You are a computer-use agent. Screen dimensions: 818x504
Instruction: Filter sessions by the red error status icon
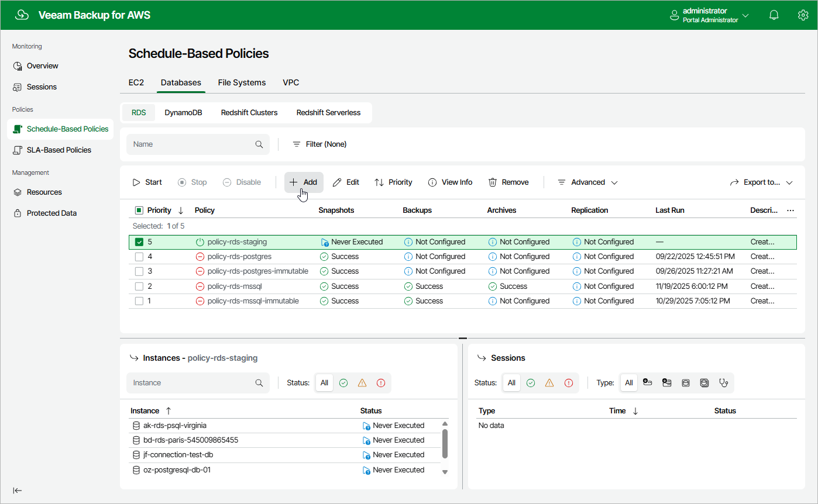tap(569, 383)
